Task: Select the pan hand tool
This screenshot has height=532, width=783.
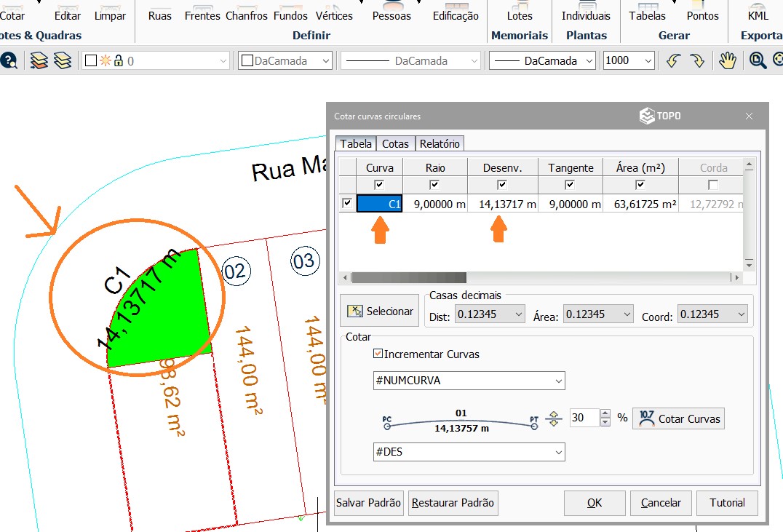Action: [728, 61]
